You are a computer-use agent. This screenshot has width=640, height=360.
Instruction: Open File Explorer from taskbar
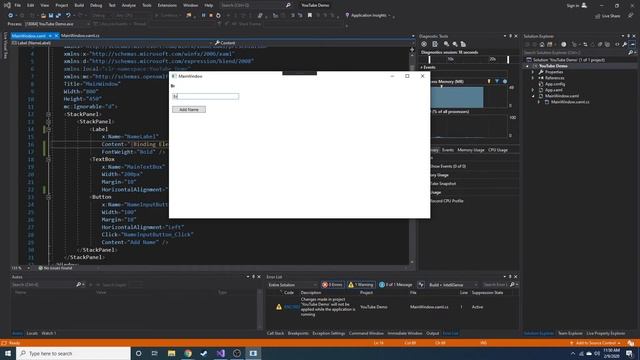[x=171, y=353]
